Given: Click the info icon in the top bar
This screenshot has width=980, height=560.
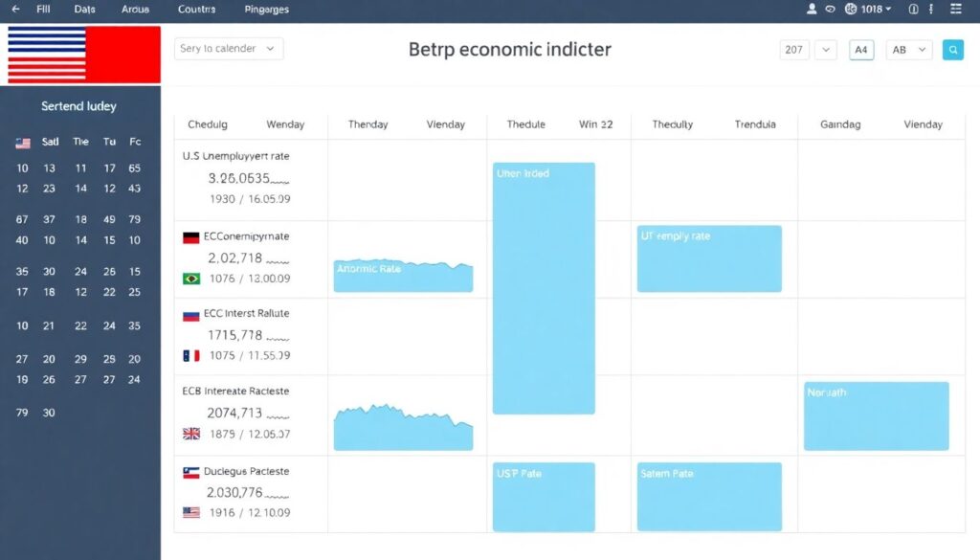Looking at the screenshot, I should [x=912, y=10].
